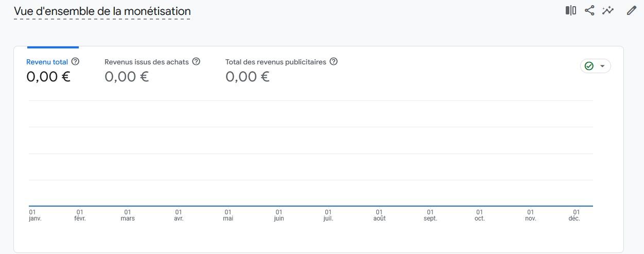Viewport: 644px width, 254px height.
Task: Switch to Total des revenus publicitaires tab
Action: (275, 62)
